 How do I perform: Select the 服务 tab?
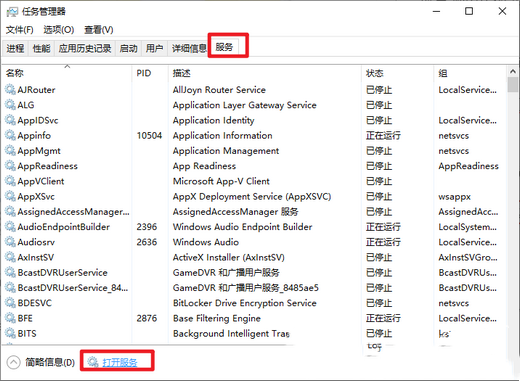coord(224,47)
